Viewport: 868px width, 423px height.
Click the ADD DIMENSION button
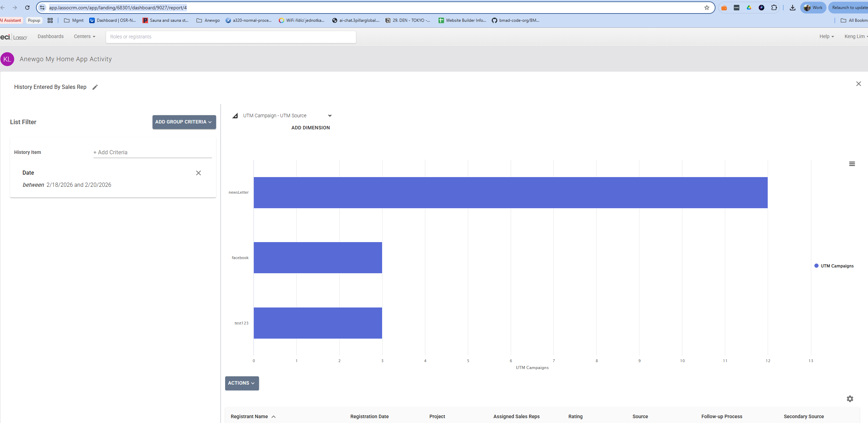(310, 128)
